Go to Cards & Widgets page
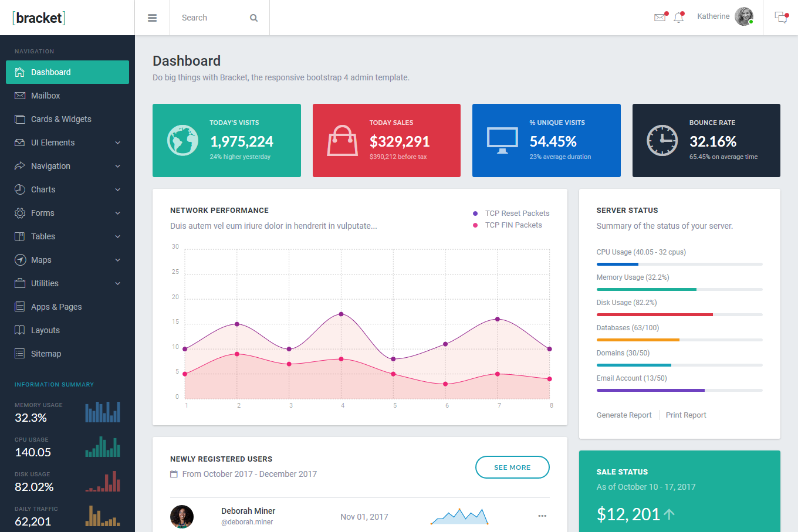 point(61,119)
